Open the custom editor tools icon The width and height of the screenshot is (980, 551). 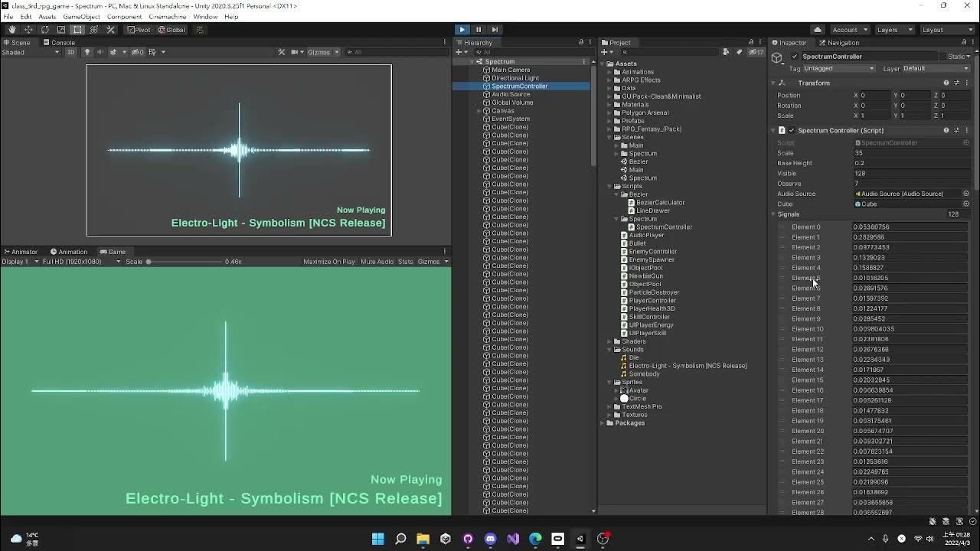[x=110, y=30]
